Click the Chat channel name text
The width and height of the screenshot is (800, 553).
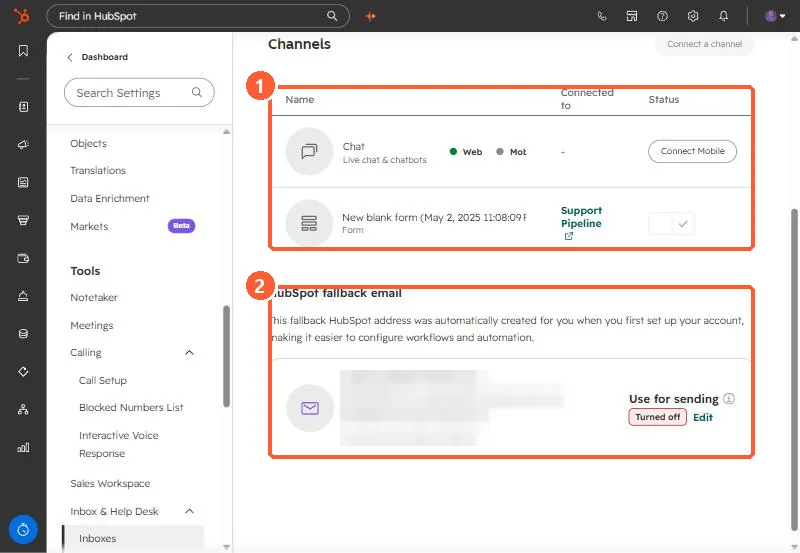click(x=354, y=146)
